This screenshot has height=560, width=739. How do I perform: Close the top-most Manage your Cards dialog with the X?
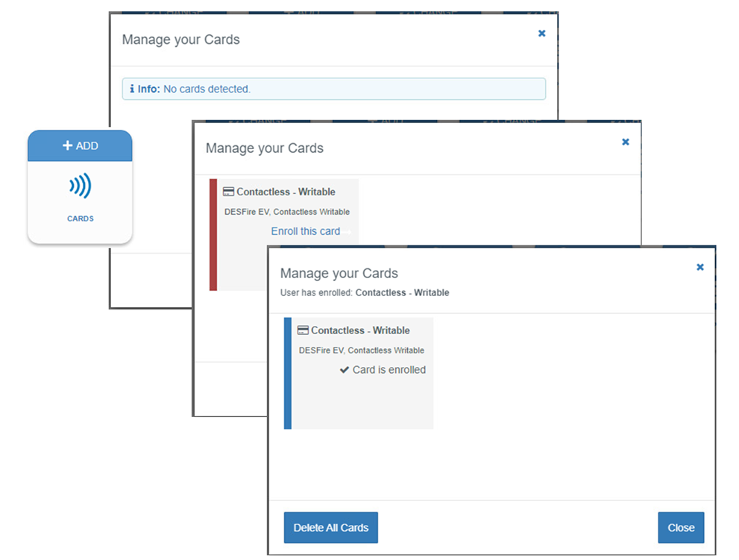tap(541, 34)
